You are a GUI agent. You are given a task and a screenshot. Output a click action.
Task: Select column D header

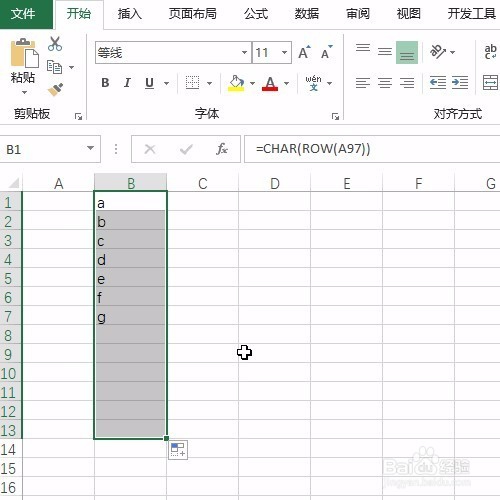tap(275, 183)
